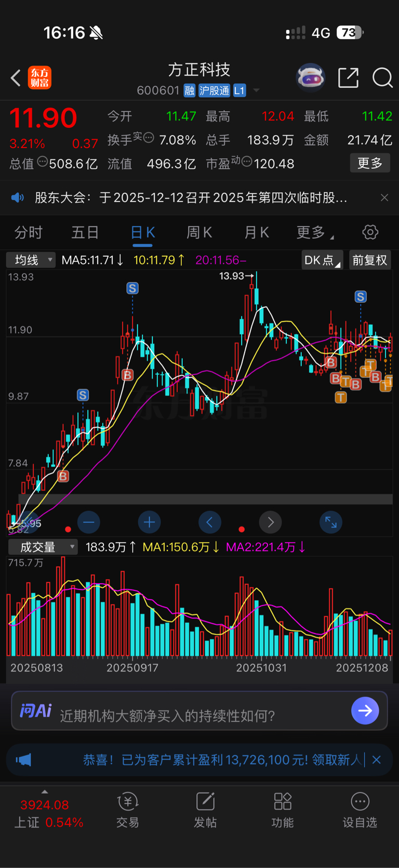The image size is (399, 868).
Task: Submit the 问Ai question arrow button
Action: point(365,711)
